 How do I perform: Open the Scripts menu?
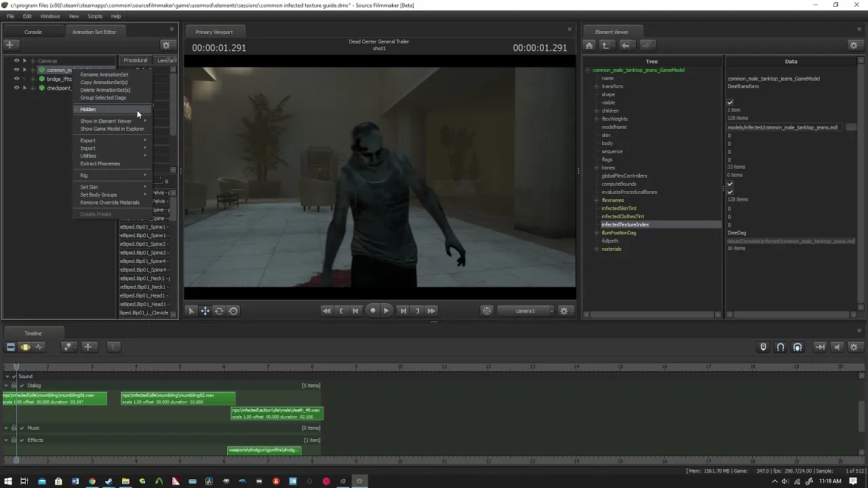95,16
